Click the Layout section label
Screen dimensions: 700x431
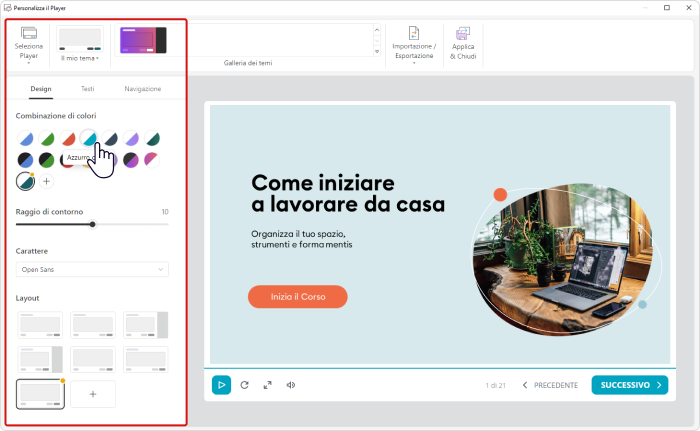[27, 298]
